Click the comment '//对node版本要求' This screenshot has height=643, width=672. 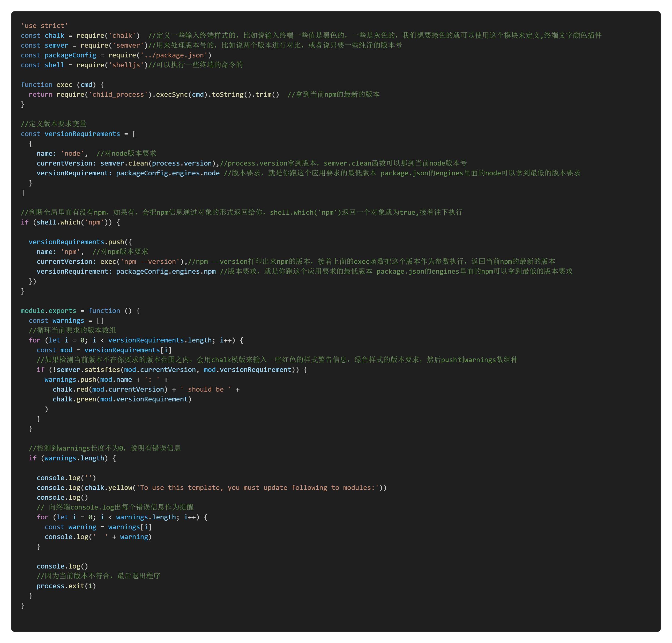(x=126, y=153)
